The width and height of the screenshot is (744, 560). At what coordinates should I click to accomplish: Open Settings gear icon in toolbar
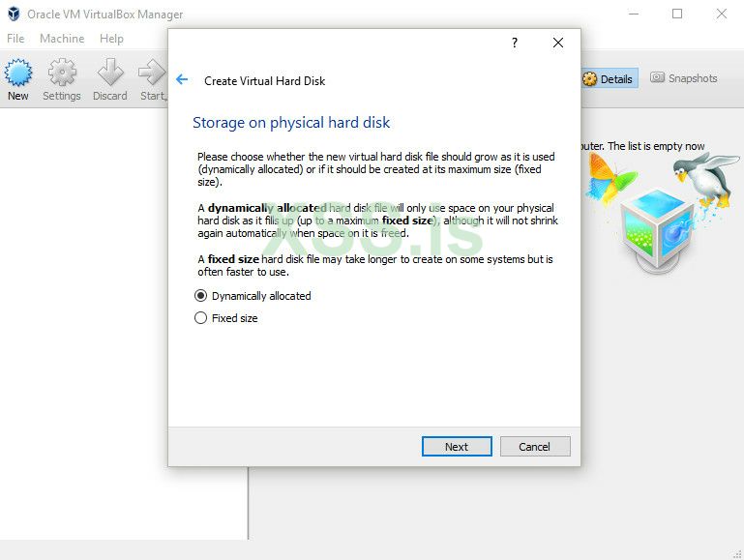(x=62, y=74)
